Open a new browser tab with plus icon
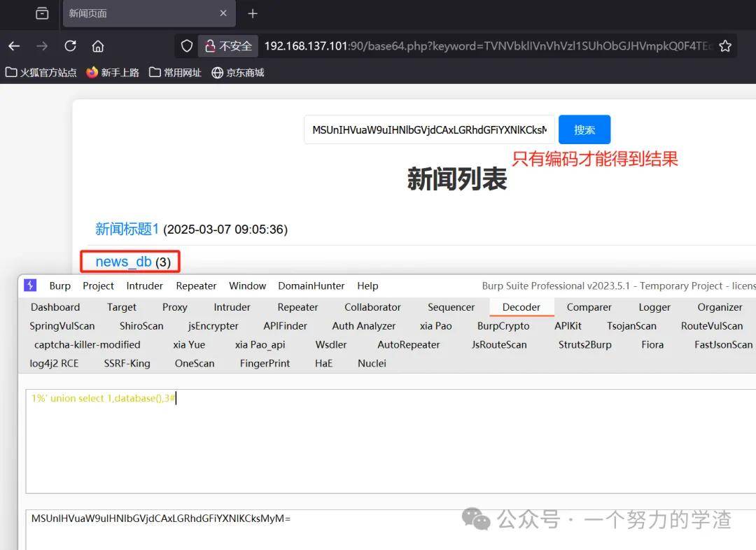The image size is (756, 550). tap(253, 13)
